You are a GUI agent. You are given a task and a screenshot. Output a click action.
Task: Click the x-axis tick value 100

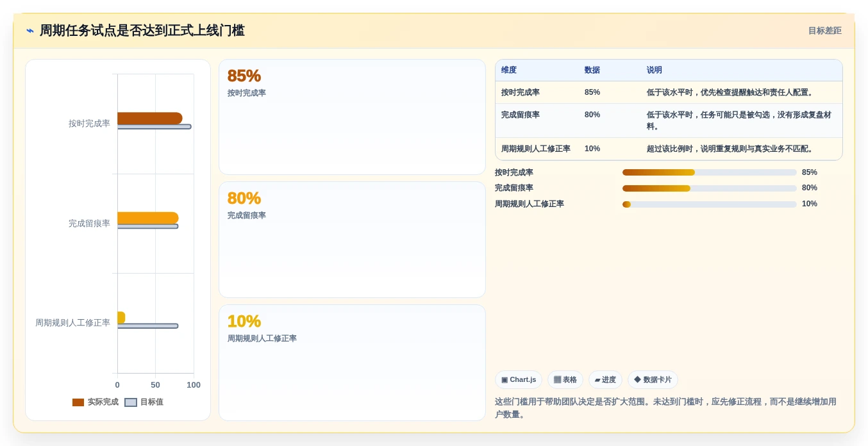coord(194,385)
